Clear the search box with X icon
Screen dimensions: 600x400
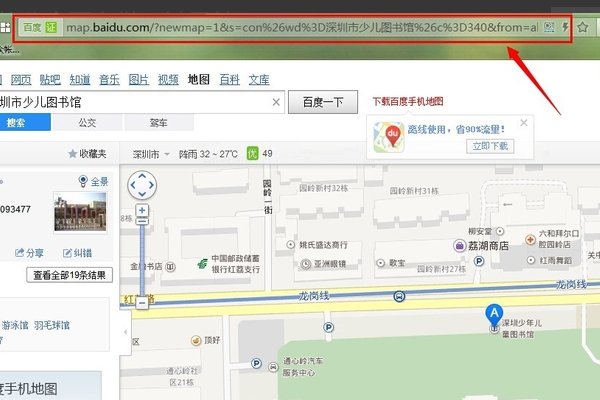[276, 102]
